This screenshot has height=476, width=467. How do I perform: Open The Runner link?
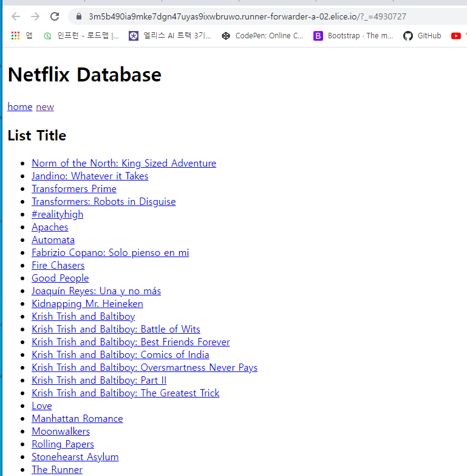tap(57, 470)
